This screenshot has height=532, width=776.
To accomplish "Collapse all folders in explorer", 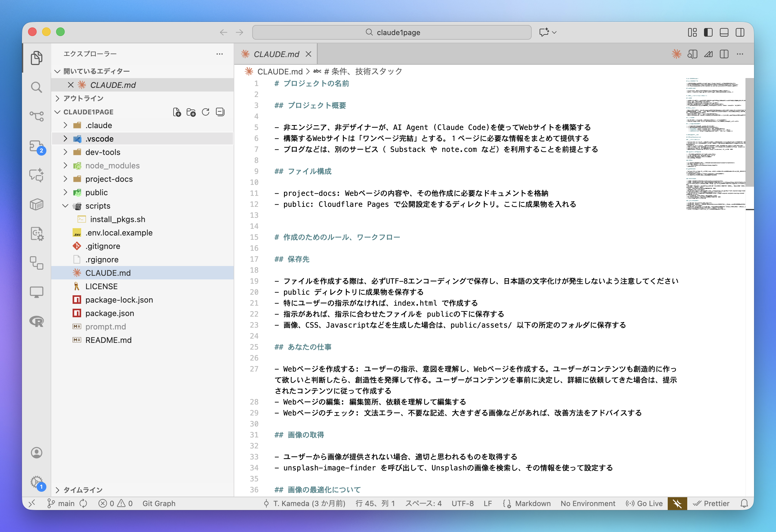I will point(220,112).
